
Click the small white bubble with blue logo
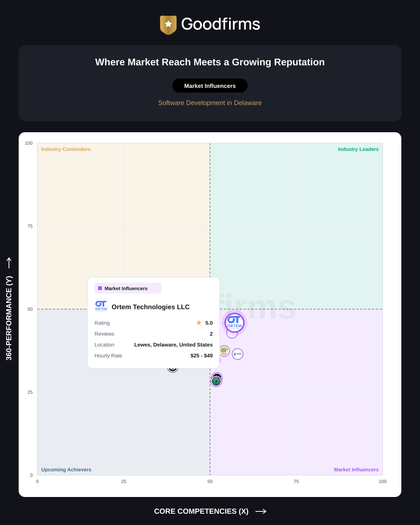point(238,354)
